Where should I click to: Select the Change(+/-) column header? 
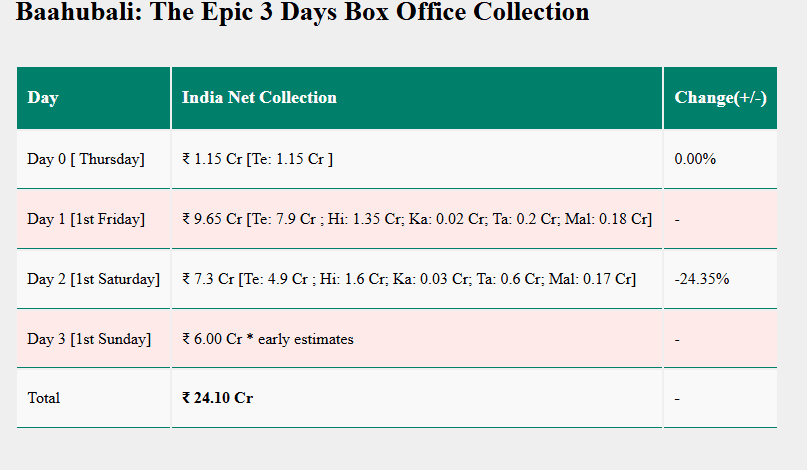(x=720, y=98)
